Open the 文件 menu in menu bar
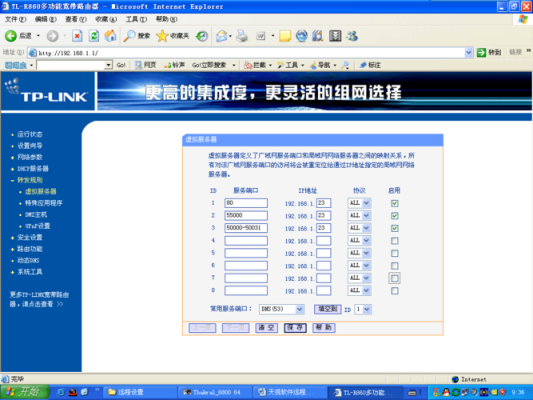 (x=15, y=19)
